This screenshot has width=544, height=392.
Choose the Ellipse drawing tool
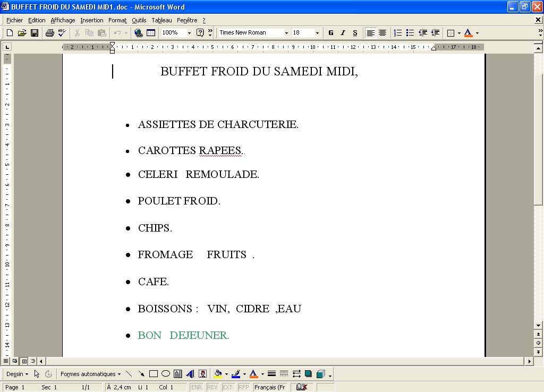click(166, 374)
